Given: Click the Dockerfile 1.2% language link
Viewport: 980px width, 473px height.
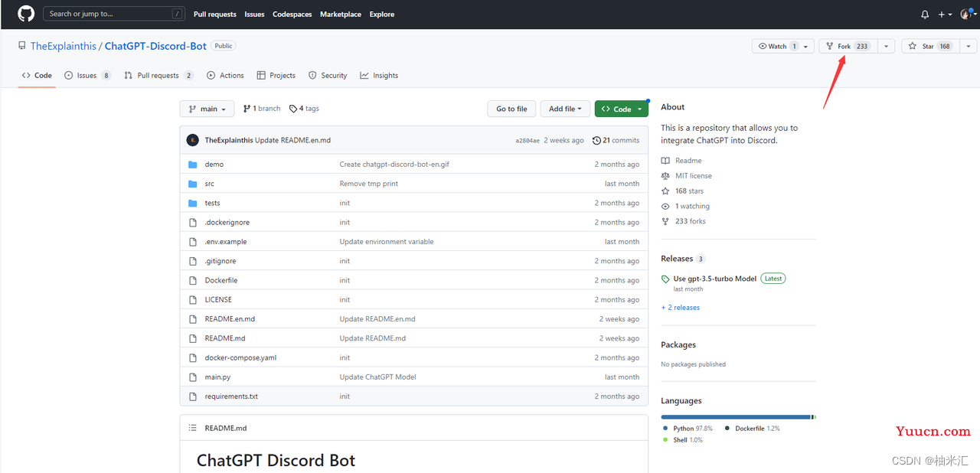Looking at the screenshot, I should 753,429.
